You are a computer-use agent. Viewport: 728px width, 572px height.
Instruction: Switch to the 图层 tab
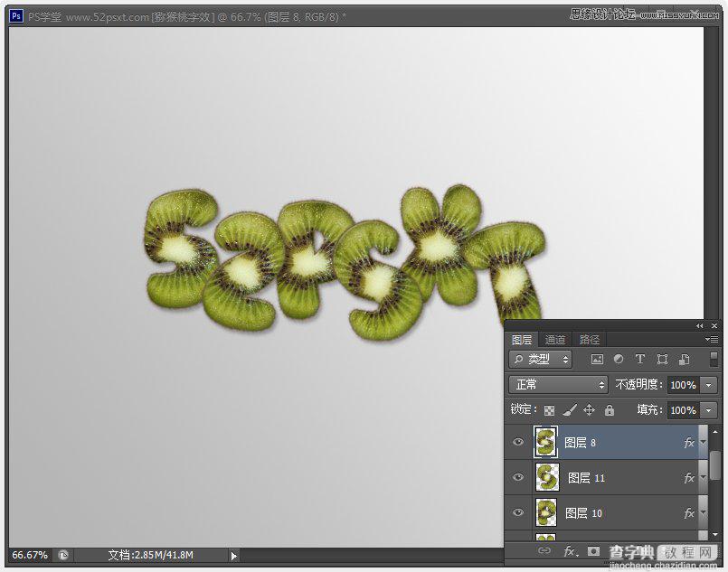click(522, 340)
